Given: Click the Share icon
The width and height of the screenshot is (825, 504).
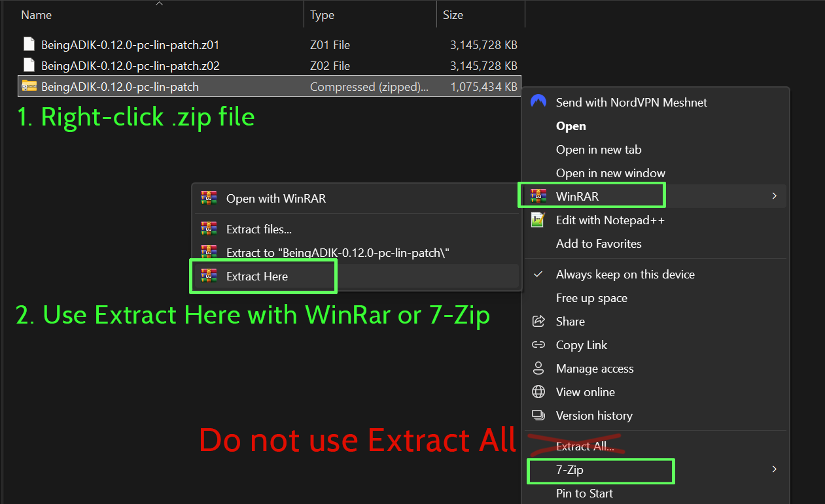Looking at the screenshot, I should [x=538, y=321].
